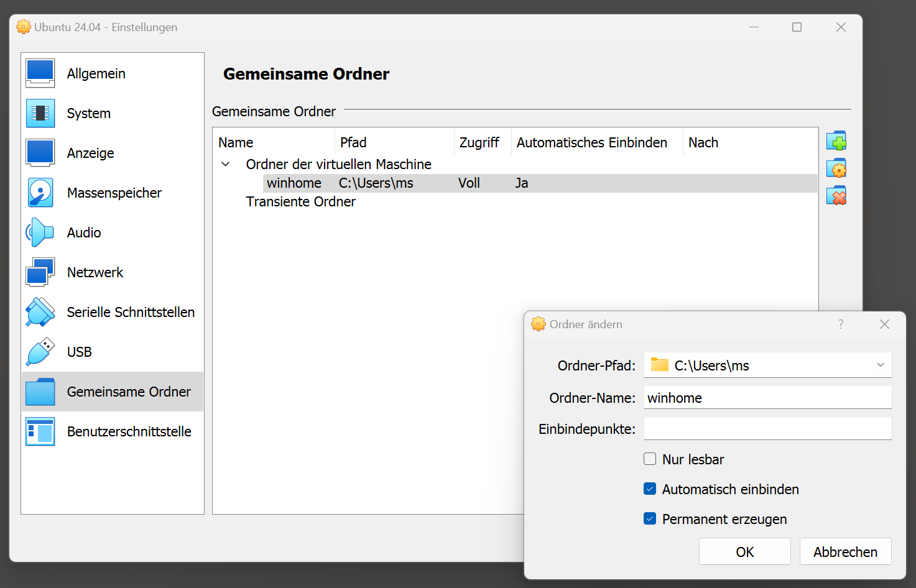Click the edit shared folder icon

[836, 168]
